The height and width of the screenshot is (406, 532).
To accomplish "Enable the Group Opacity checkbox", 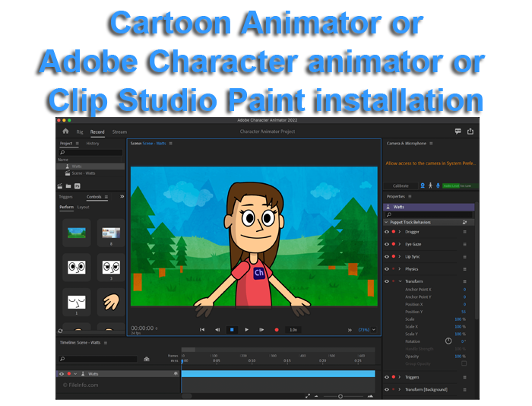I will coord(464,363).
